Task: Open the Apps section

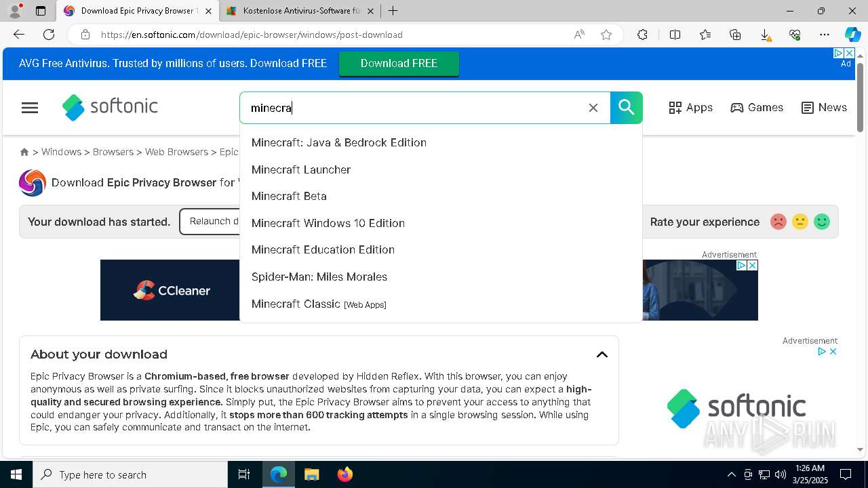Action: (690, 108)
